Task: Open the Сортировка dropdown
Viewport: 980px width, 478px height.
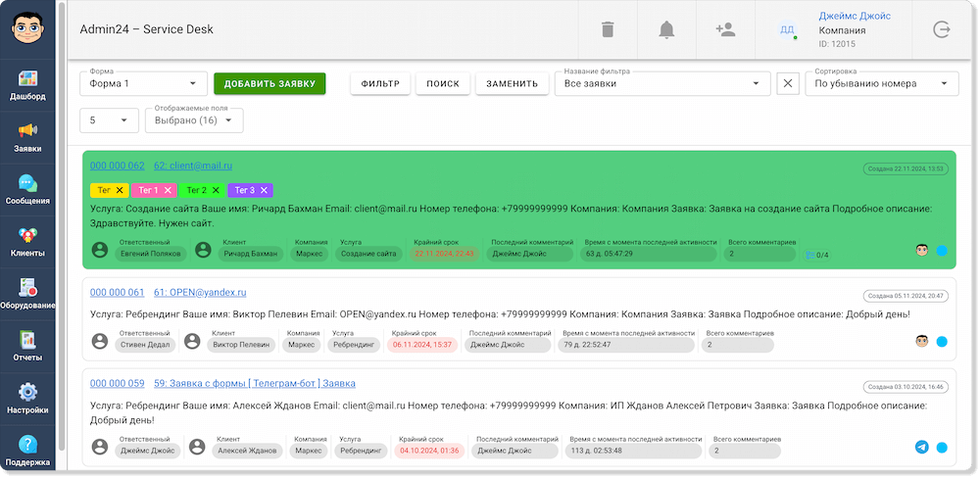Action: (881, 84)
